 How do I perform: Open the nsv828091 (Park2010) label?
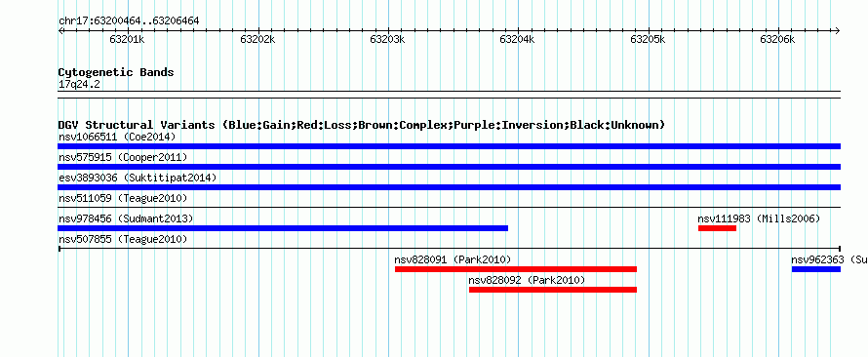453,259
